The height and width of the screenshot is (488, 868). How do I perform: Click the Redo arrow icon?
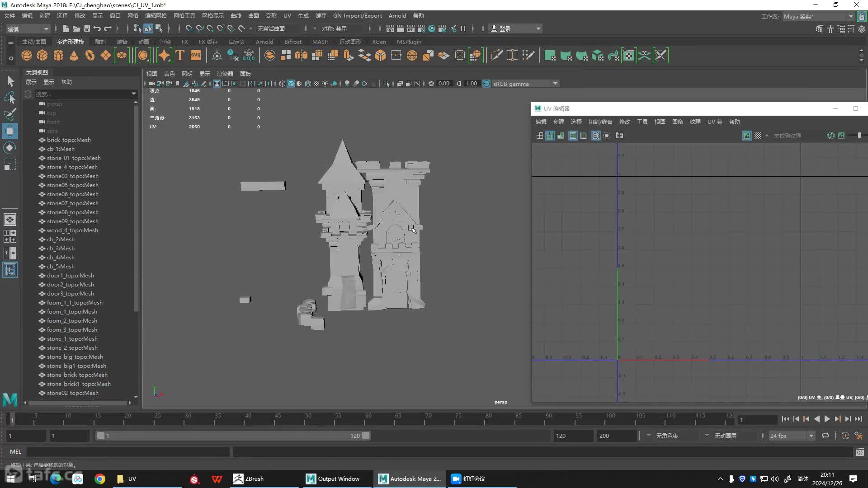click(108, 28)
